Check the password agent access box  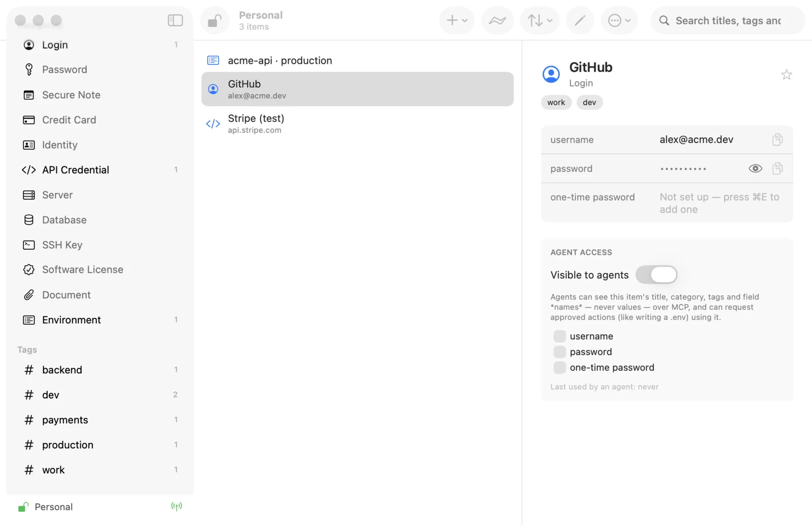click(559, 352)
